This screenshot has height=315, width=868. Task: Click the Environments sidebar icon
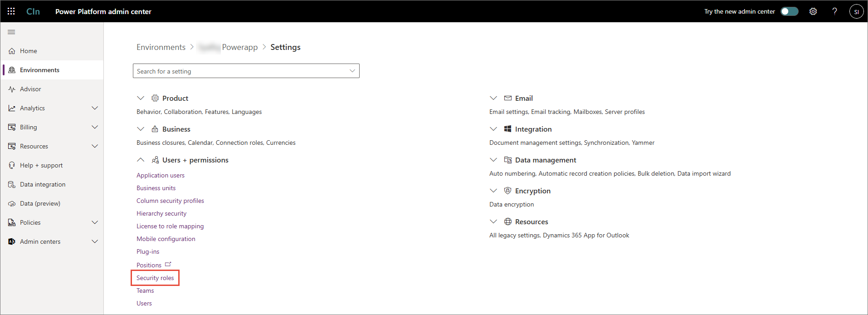(x=12, y=70)
